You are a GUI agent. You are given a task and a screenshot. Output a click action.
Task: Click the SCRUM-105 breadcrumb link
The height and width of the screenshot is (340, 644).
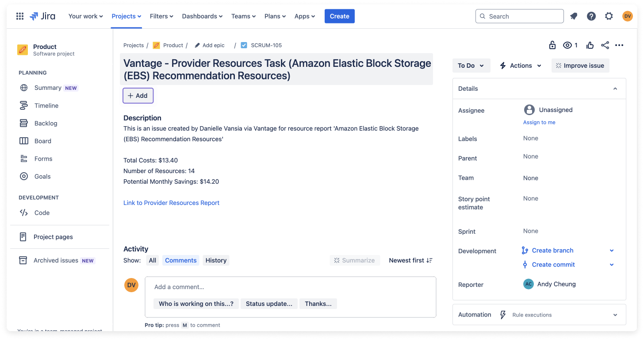(266, 45)
